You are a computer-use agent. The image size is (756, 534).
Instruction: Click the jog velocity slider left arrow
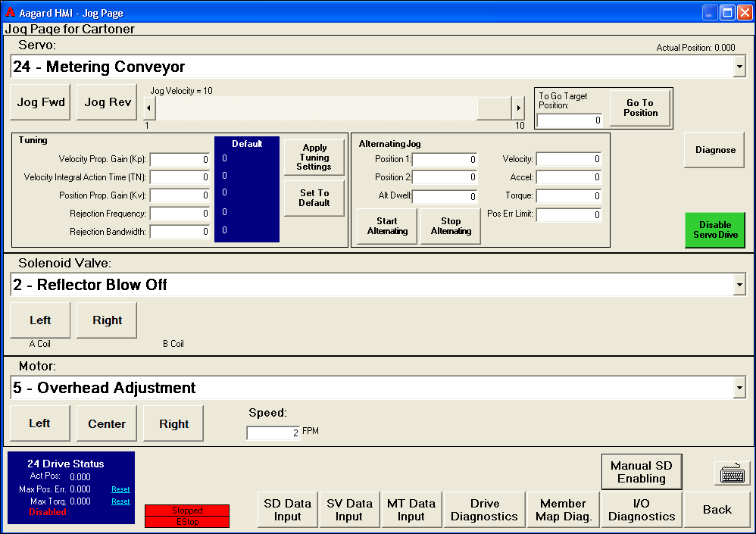[x=149, y=108]
